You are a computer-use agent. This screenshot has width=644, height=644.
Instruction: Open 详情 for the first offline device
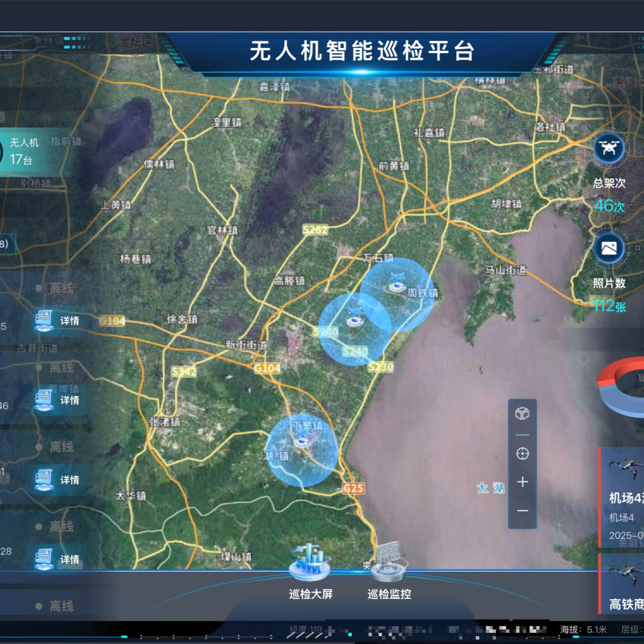pos(58,320)
